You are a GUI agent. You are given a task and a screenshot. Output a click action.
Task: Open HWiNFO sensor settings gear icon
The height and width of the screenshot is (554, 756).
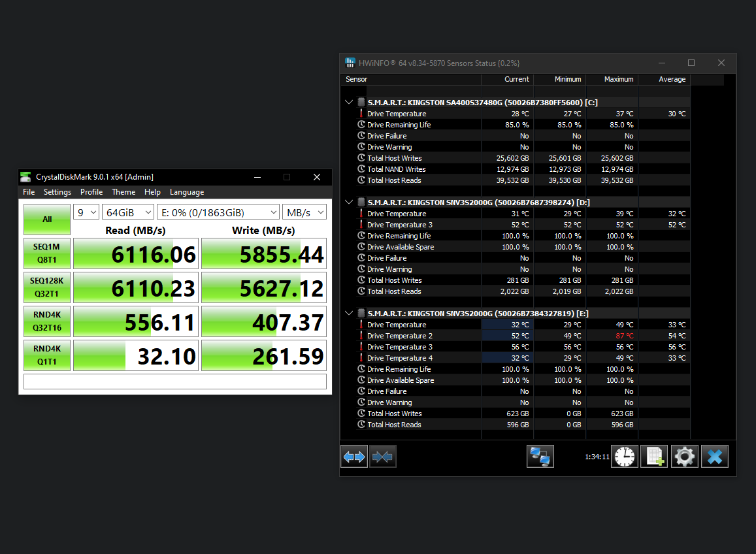pyautogui.click(x=684, y=457)
